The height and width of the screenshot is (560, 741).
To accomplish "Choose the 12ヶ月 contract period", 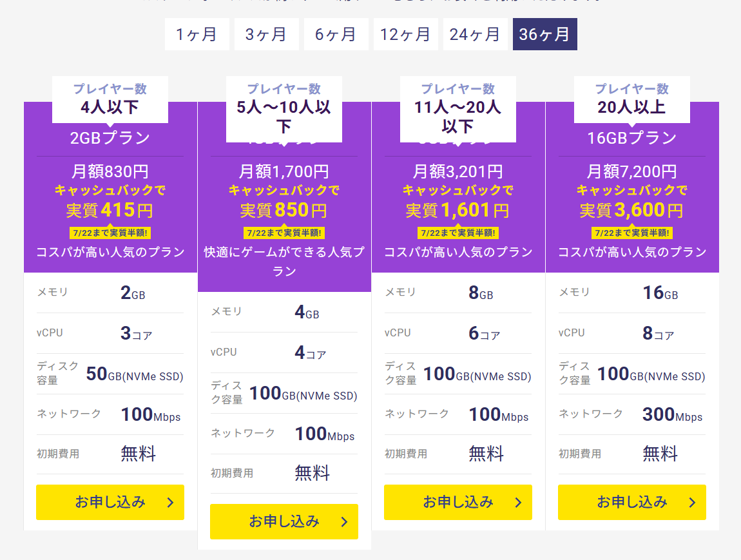I will tap(405, 34).
